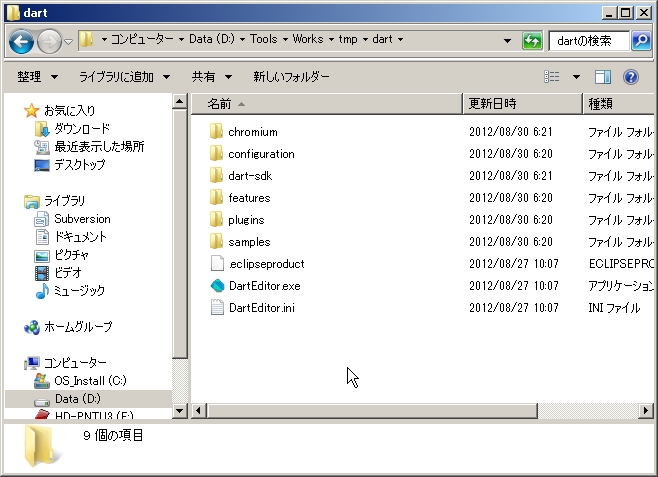Click navigation pane scroll up arrow
This screenshot has height=477, width=658.
click(180, 101)
